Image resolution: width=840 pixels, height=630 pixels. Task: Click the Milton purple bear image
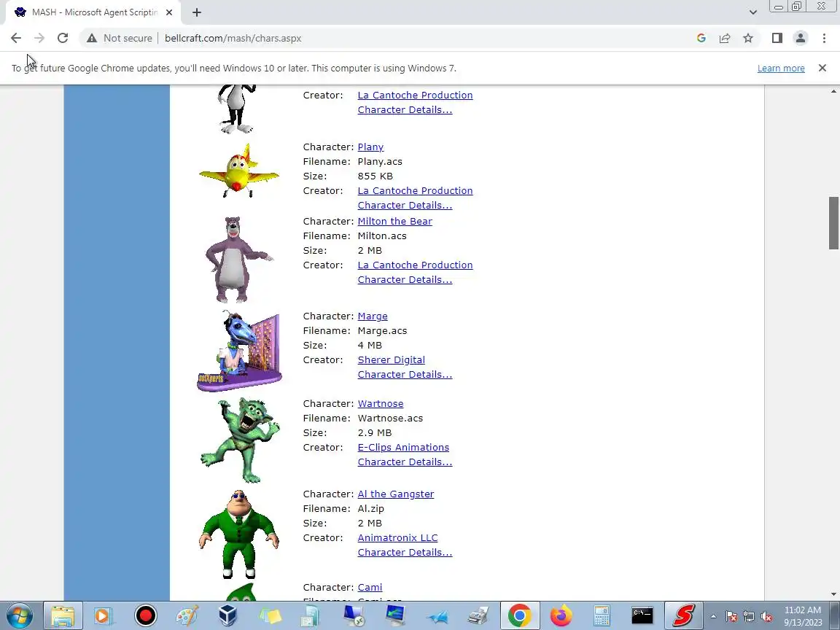239,260
